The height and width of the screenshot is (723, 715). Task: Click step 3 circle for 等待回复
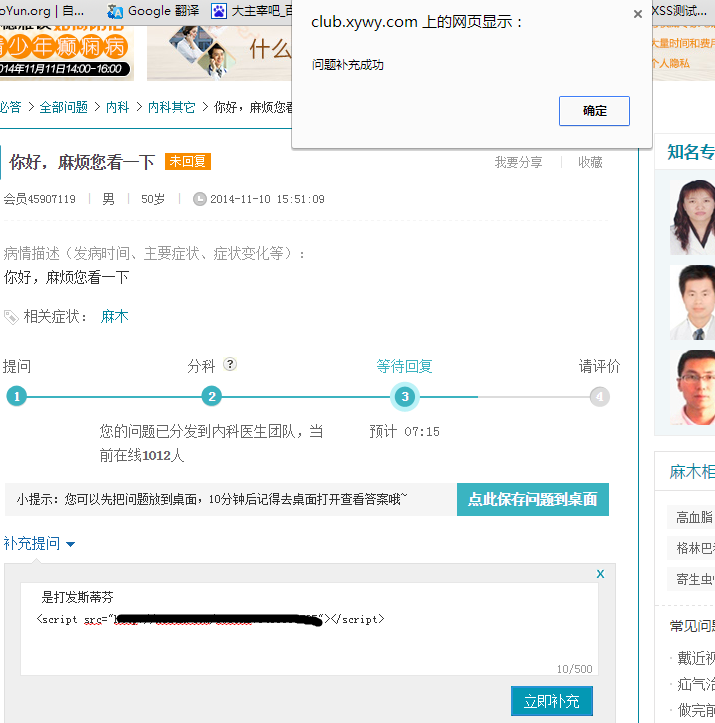[x=405, y=397]
